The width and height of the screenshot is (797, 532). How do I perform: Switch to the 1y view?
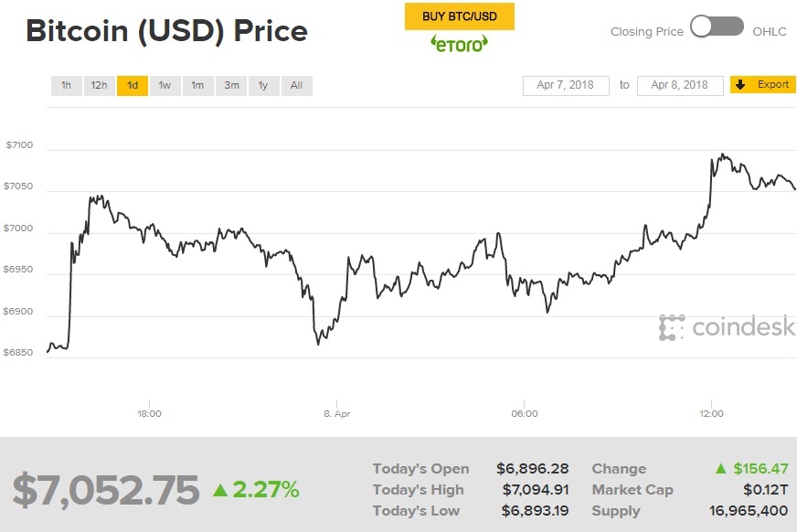point(263,84)
